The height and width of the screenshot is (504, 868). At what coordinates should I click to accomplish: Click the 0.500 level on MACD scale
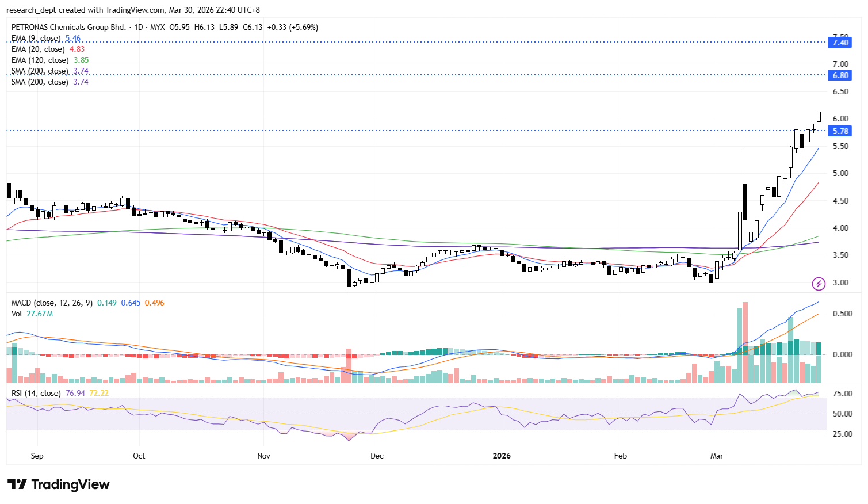842,314
